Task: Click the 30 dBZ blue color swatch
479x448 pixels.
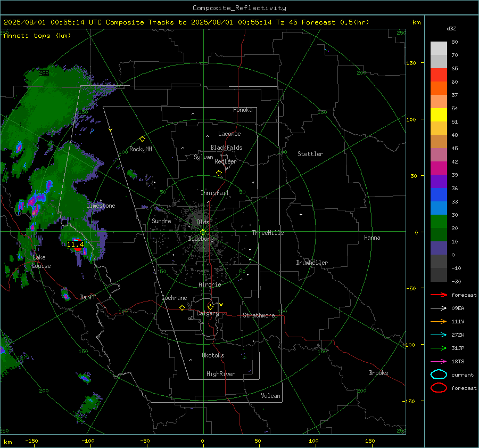Action: point(439,208)
